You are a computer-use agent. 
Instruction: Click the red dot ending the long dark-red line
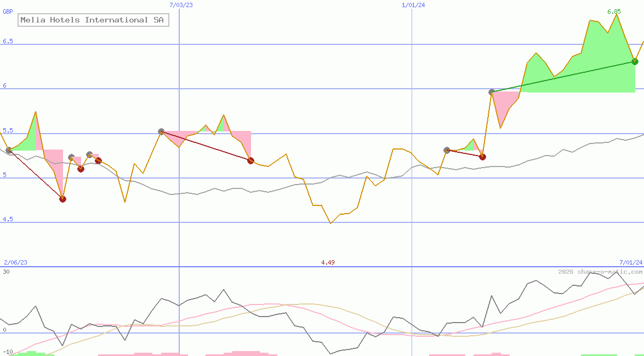[250, 160]
